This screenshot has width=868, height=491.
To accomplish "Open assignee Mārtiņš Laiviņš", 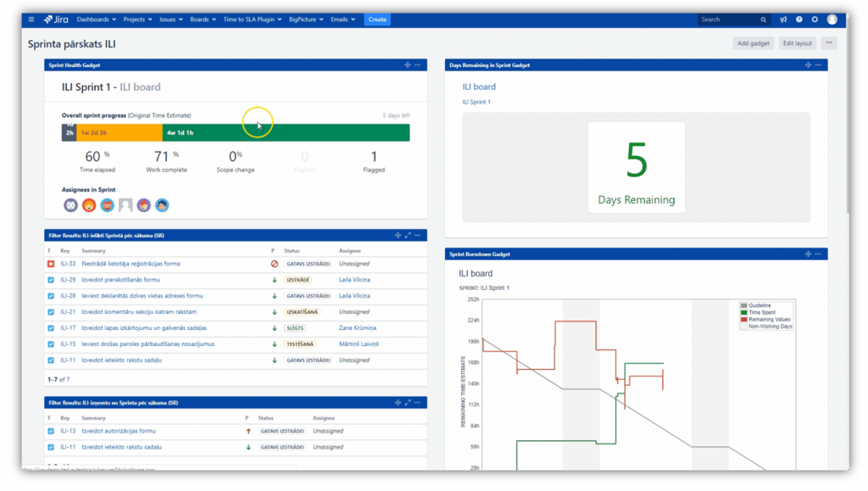I will 359,344.
